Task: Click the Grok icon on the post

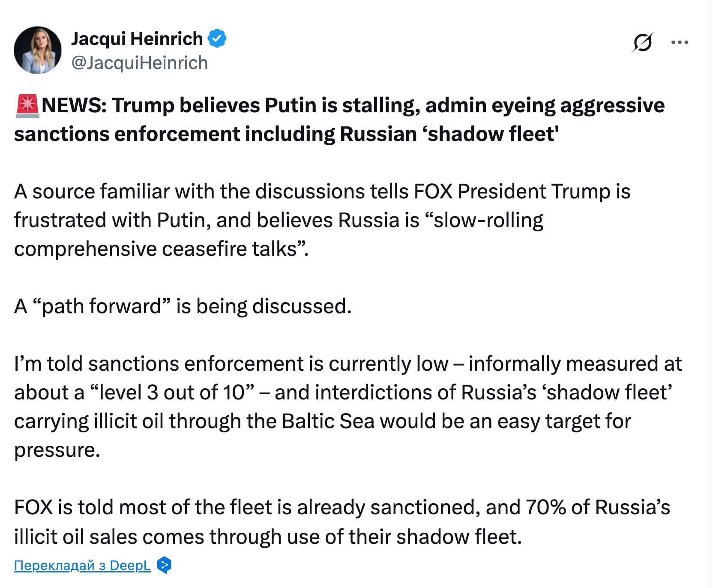Action: click(642, 42)
